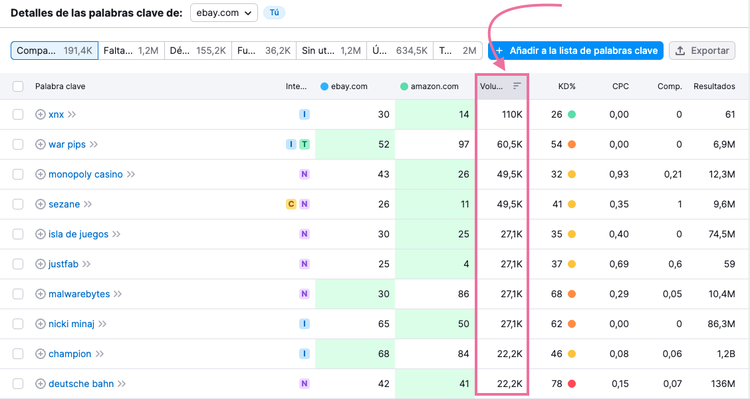750x399 pixels.
Task: Click the double-chevron arrows next to nicki minaj
Action: coord(102,324)
